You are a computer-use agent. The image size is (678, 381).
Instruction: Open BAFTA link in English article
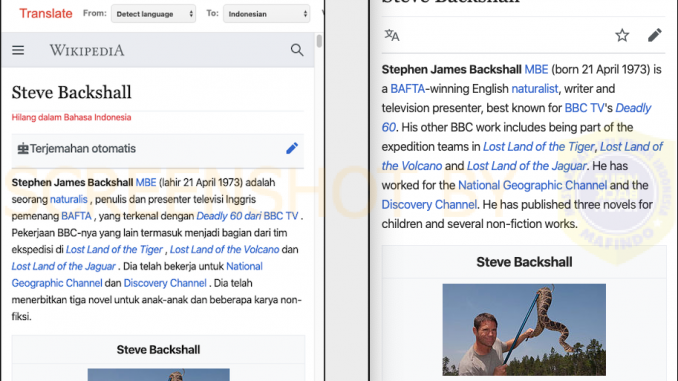tap(408, 89)
